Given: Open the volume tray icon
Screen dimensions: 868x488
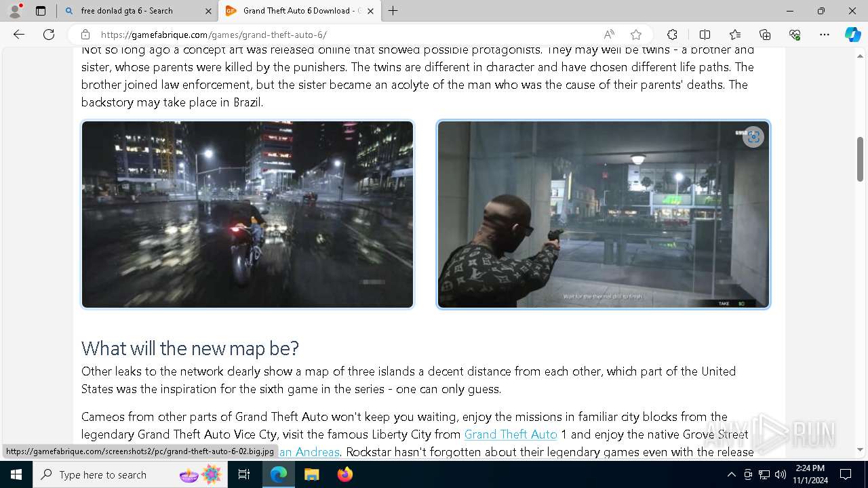Looking at the screenshot, I should click(x=781, y=474).
